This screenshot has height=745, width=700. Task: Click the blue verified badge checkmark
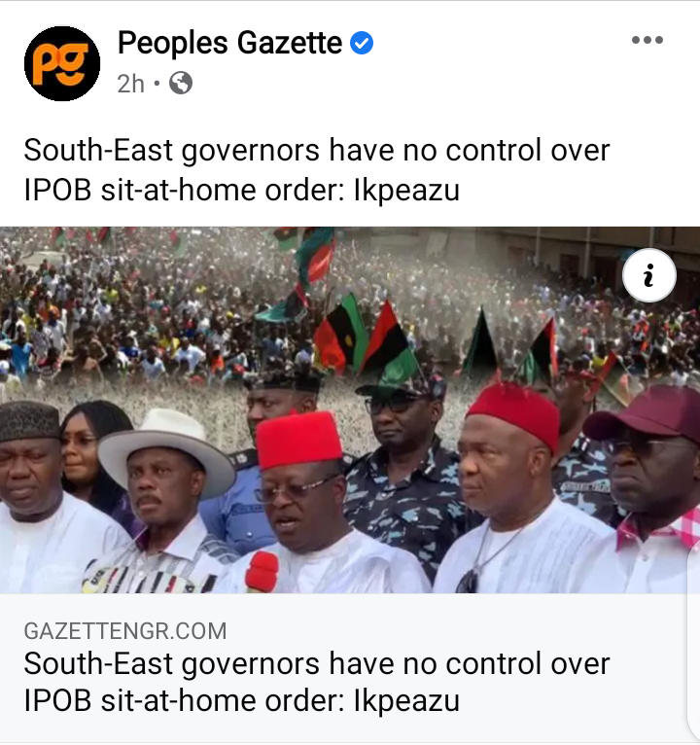(362, 43)
